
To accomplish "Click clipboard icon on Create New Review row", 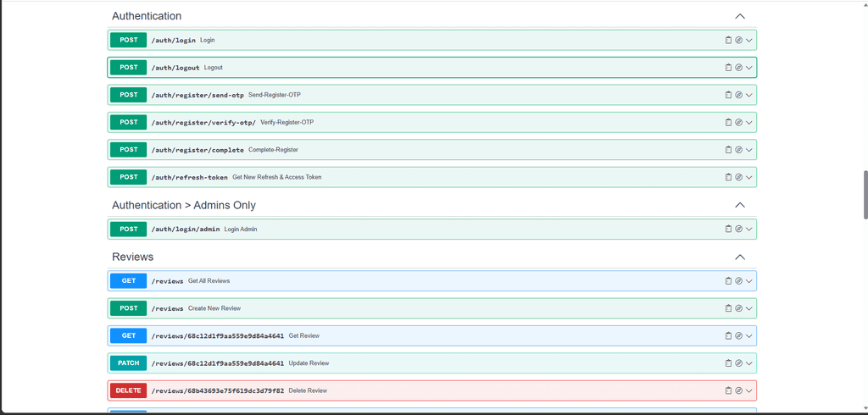I will (x=728, y=308).
